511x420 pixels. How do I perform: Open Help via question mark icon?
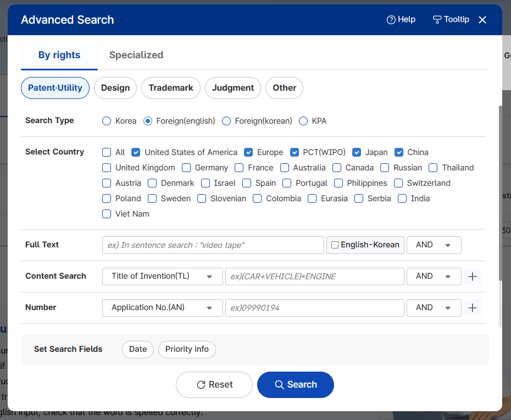tap(391, 20)
